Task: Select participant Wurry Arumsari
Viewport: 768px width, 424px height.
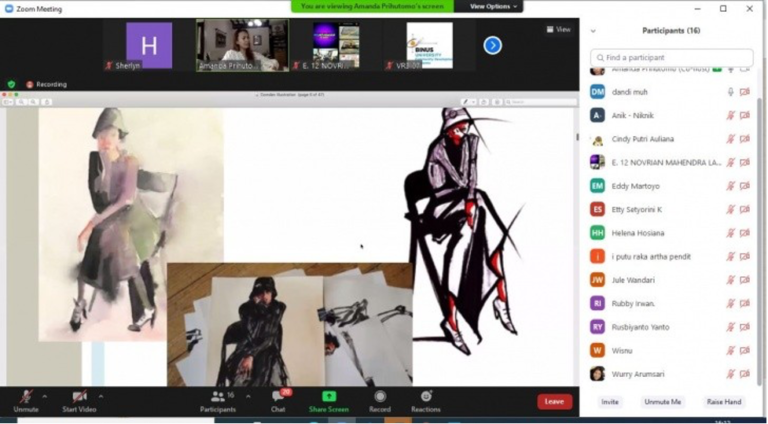Action: (671, 374)
